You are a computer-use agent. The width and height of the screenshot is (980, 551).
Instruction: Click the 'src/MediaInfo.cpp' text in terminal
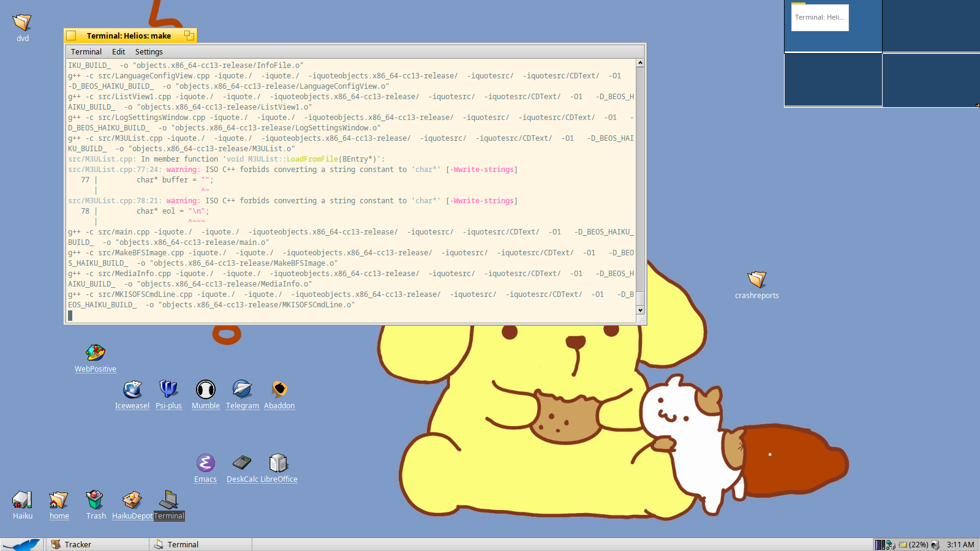click(x=135, y=274)
